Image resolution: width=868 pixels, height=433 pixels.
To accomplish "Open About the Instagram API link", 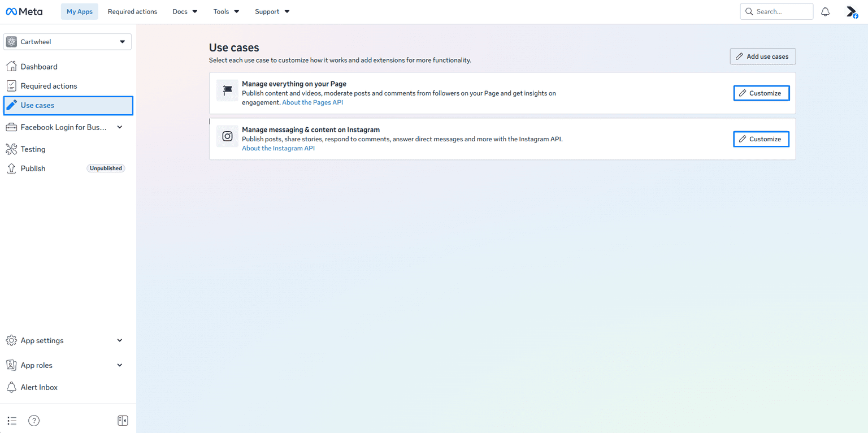I will point(278,148).
